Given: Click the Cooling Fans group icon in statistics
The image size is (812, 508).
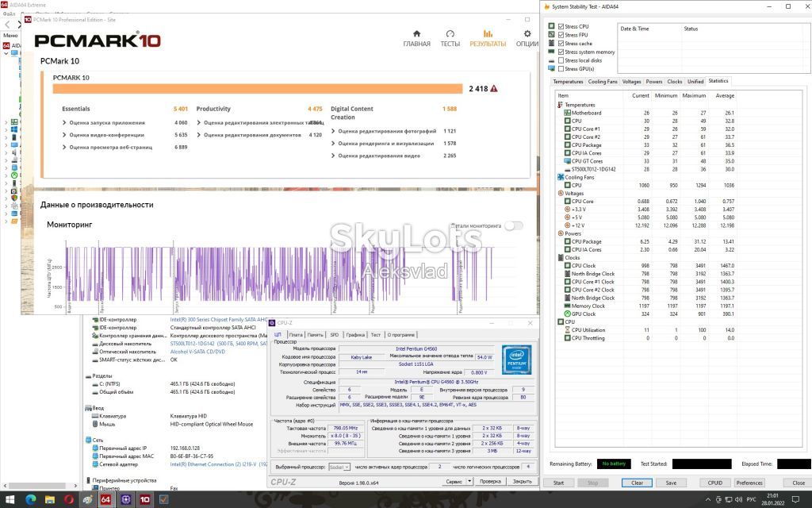Looking at the screenshot, I should click(x=561, y=177).
